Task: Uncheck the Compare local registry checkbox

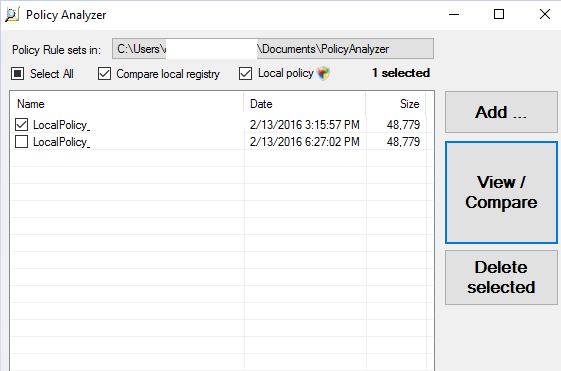Action: 104,74
